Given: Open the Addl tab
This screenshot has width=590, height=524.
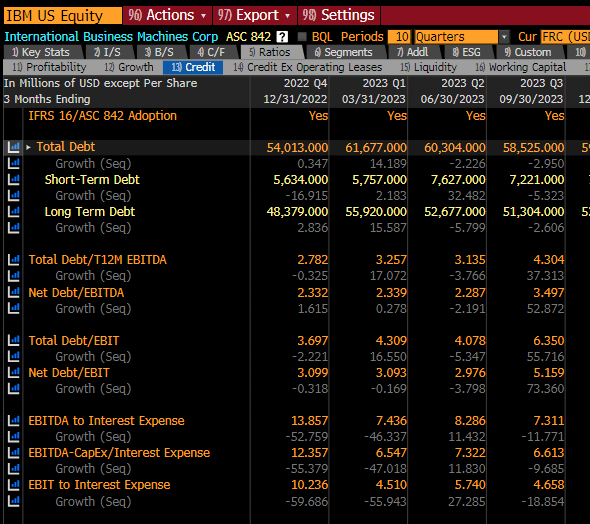Looking at the screenshot, I should click(413, 52).
